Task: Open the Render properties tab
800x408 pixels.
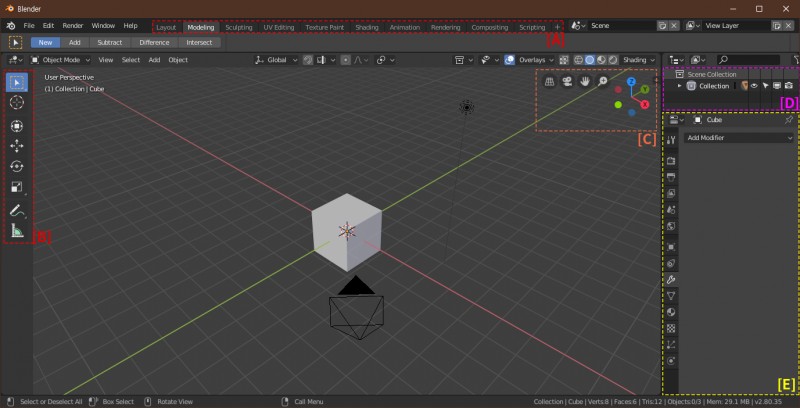Action: click(671, 161)
